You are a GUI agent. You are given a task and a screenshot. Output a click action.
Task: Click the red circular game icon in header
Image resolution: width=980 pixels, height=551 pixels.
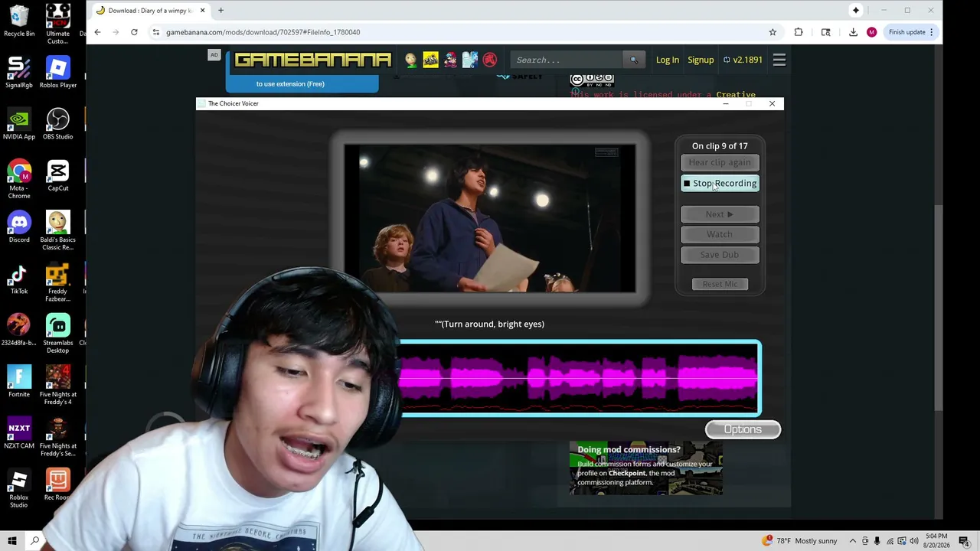[490, 60]
